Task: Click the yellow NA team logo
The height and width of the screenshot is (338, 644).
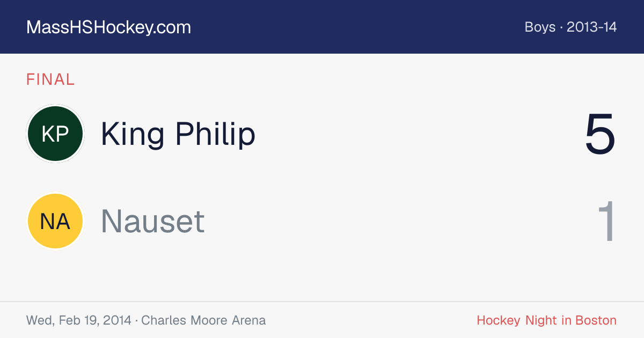Action: point(55,221)
